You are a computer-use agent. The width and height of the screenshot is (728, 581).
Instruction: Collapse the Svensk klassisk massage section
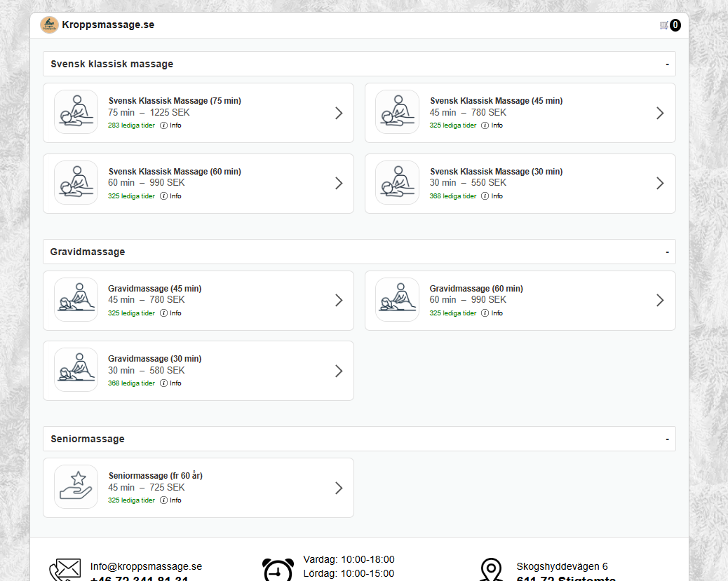pos(666,63)
